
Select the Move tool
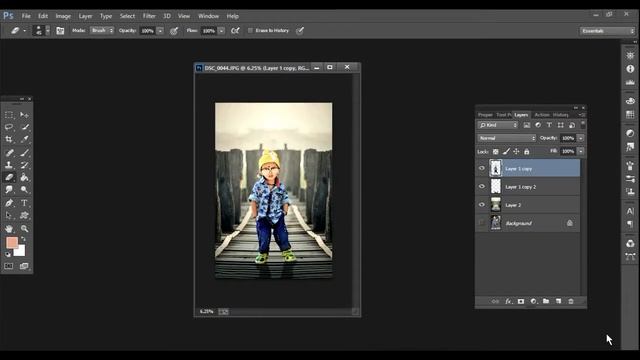(24, 115)
